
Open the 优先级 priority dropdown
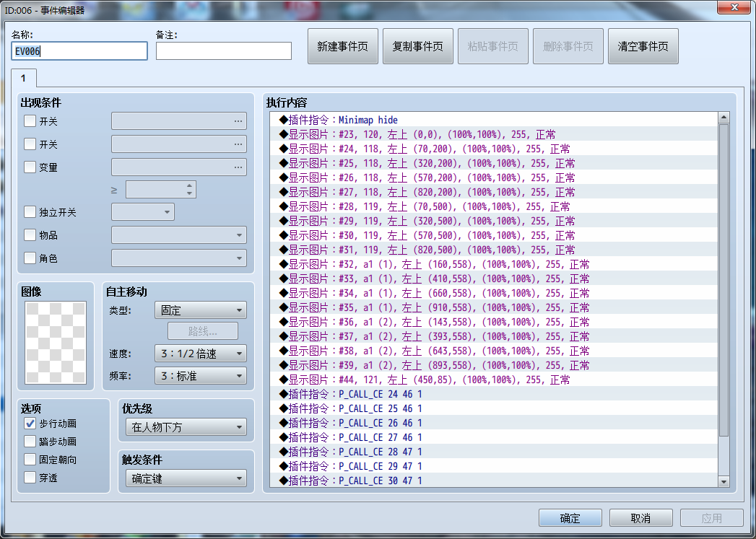click(x=186, y=427)
